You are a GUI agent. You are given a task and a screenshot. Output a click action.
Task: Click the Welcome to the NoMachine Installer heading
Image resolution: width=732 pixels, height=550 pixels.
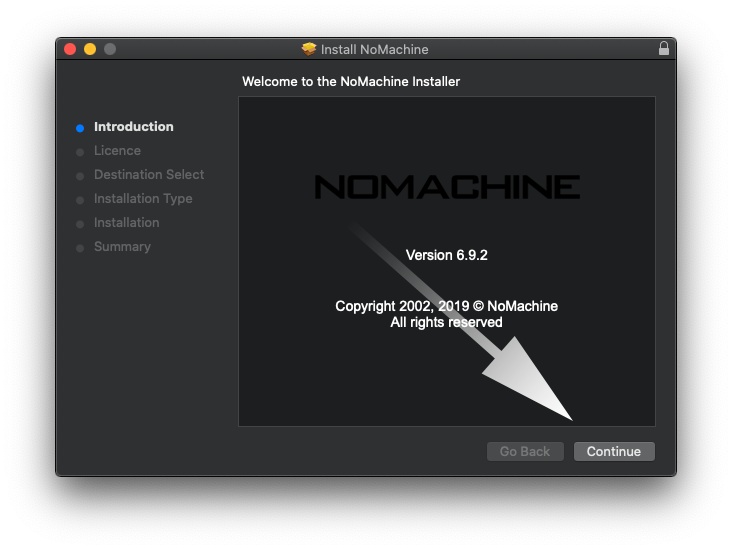pyautogui.click(x=351, y=82)
